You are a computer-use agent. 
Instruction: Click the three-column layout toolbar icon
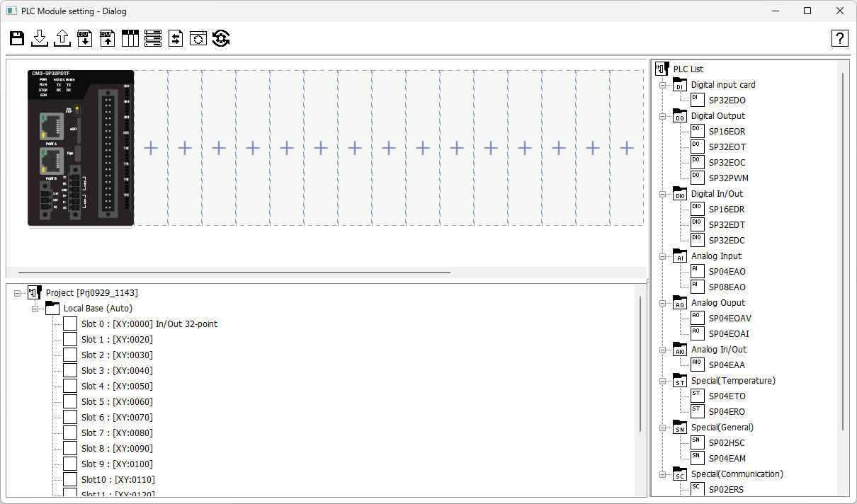click(130, 38)
